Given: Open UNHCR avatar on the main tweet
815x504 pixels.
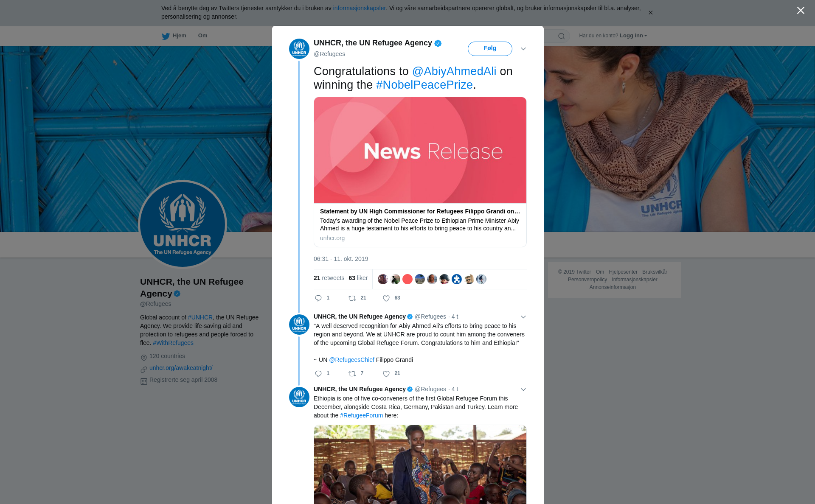Looking at the screenshot, I should tap(299, 49).
